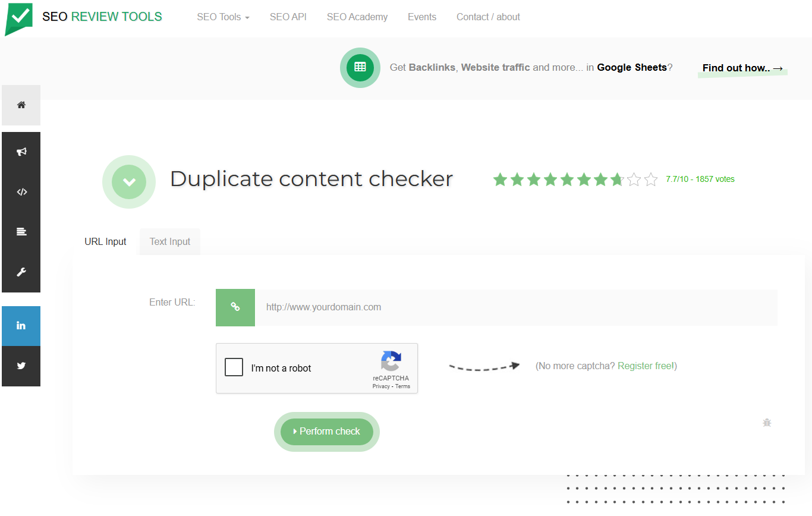The width and height of the screenshot is (812, 516).
Task: Click the reCAPTCHA logo
Action: point(391,361)
